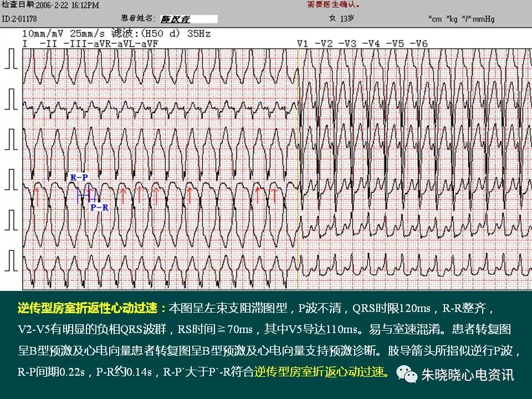The width and height of the screenshot is (532, 399).
Task: Click the blue R-P interval marker
Action: point(79,176)
